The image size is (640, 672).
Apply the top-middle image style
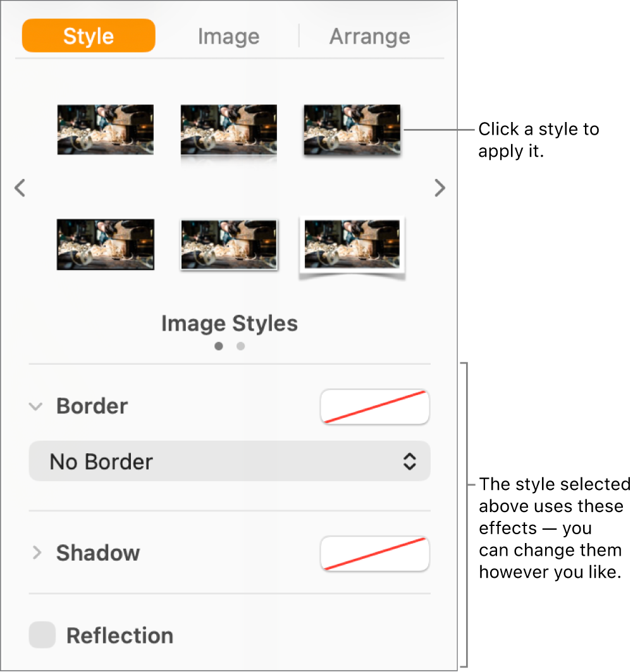pyautogui.click(x=228, y=130)
